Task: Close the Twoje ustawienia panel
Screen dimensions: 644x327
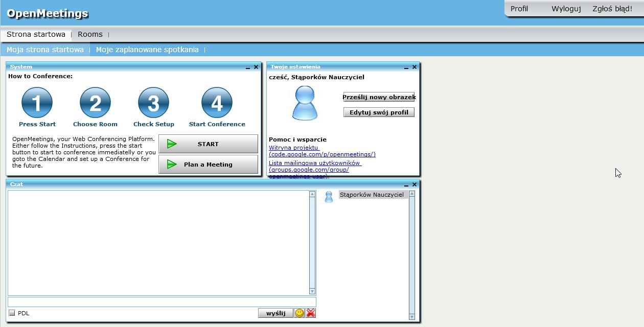Action: click(415, 67)
